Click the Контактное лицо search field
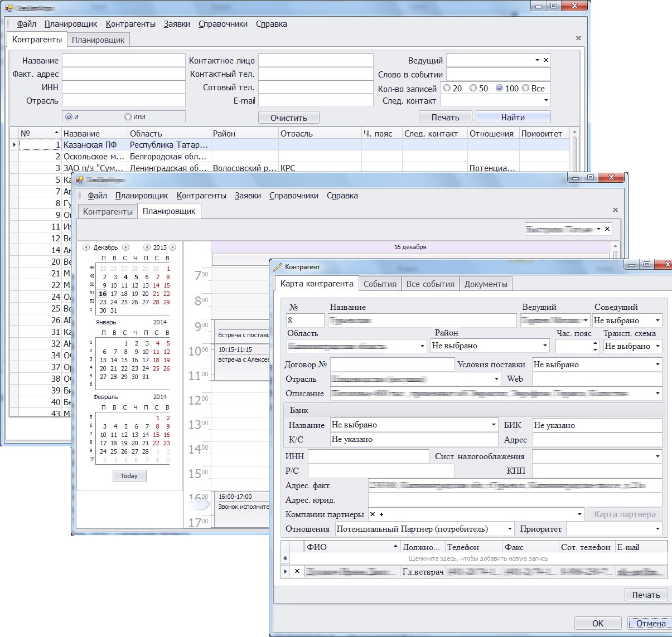Image resolution: width=672 pixels, height=637 pixels. click(316, 60)
